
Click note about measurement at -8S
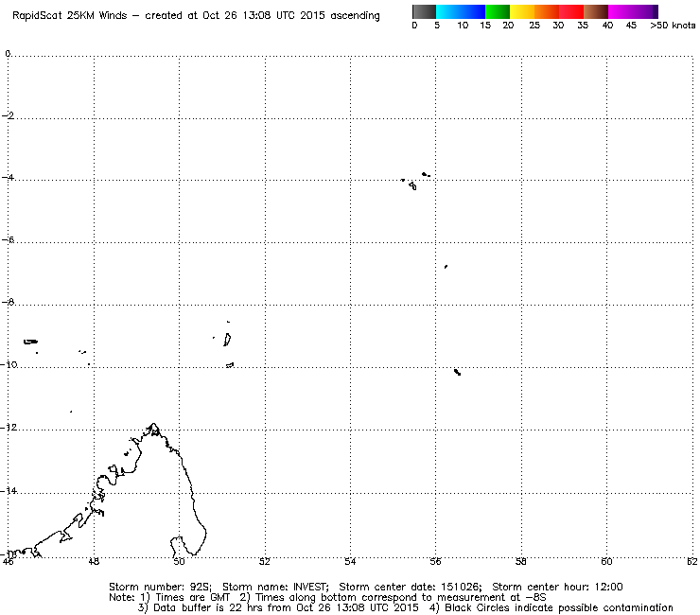click(x=400, y=598)
